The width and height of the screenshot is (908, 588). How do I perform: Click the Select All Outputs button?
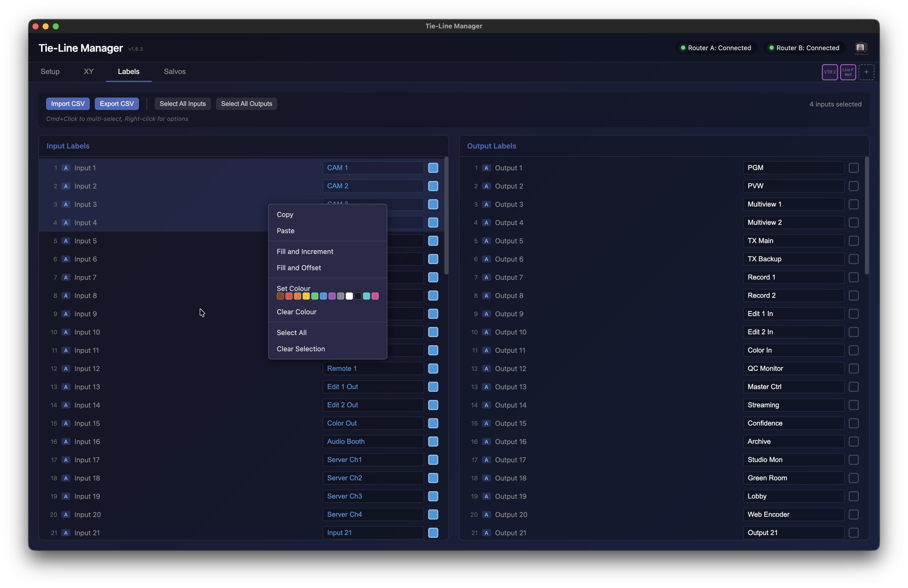(x=246, y=103)
